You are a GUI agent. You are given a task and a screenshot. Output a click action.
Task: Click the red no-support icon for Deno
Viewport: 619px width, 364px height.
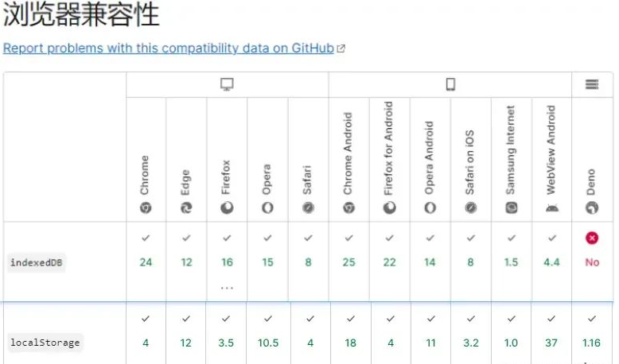coord(592,238)
